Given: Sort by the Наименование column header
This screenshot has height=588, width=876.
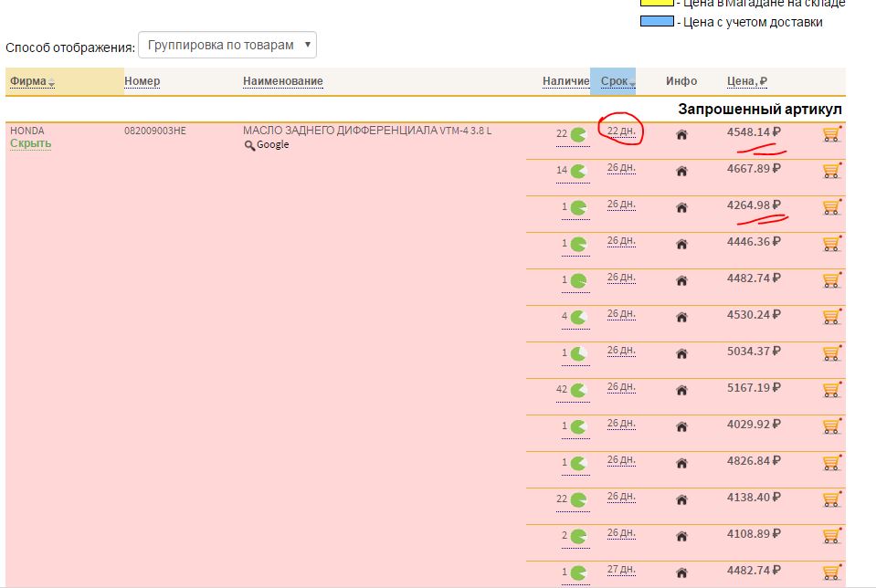Looking at the screenshot, I should 282,81.
